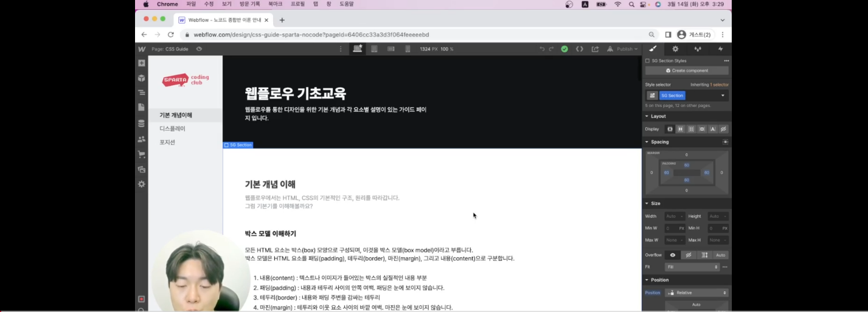
Task: Click the Create component button
Action: pyautogui.click(x=687, y=71)
